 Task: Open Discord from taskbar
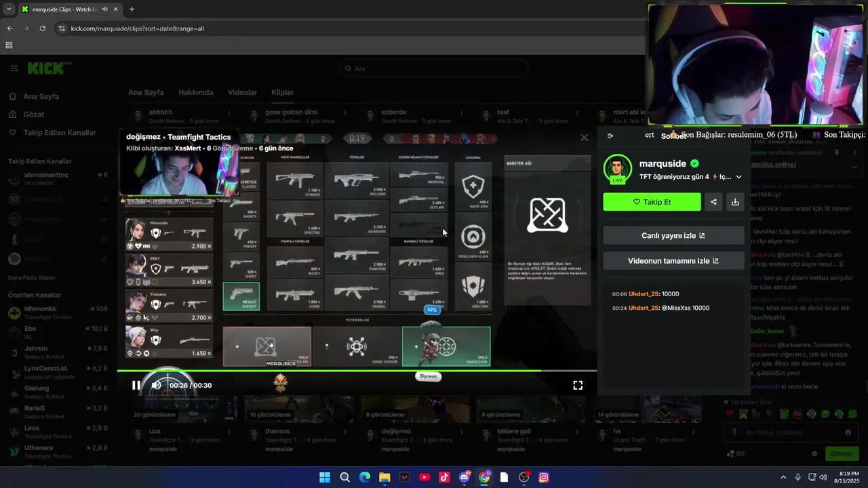pos(465,477)
